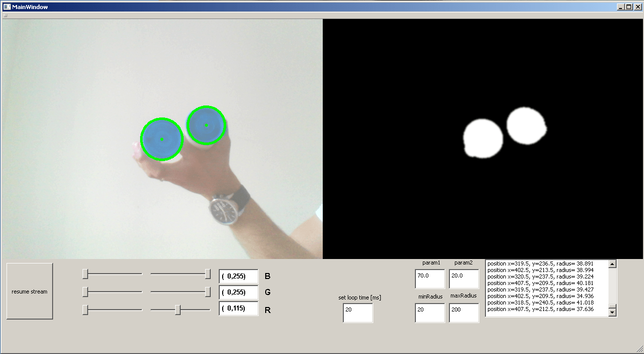The width and height of the screenshot is (644, 354).
Task: Click the param1 value box showing 70.0
Action: (429, 279)
